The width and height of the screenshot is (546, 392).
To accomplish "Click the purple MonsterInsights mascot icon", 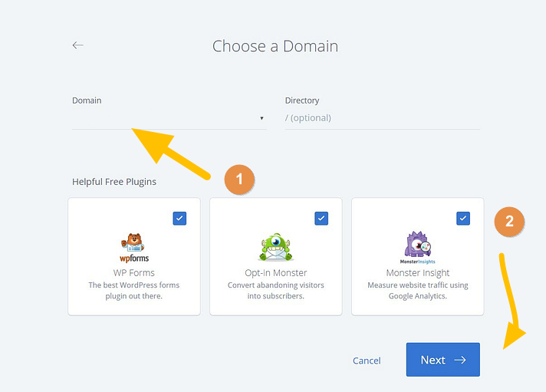I will tap(417, 247).
